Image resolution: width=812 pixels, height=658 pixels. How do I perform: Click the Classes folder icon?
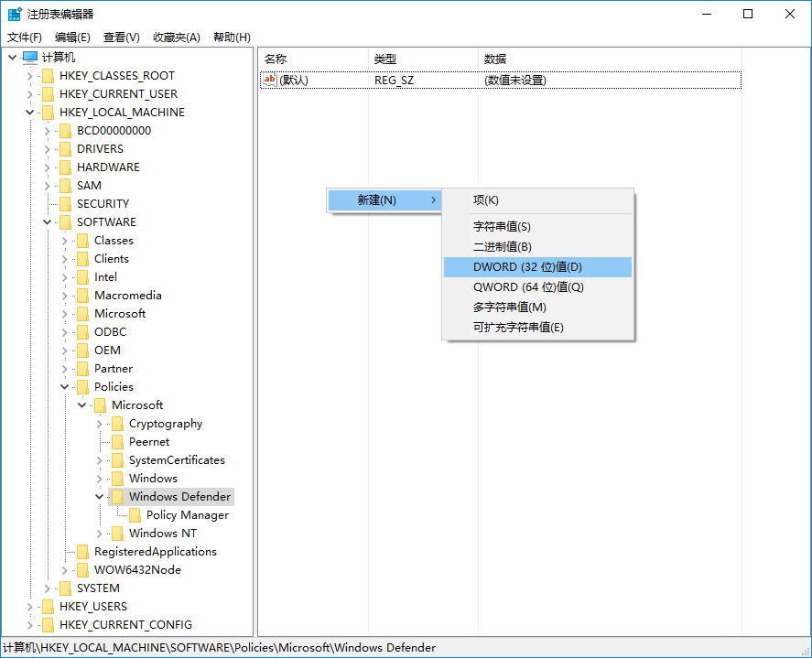[83, 241]
